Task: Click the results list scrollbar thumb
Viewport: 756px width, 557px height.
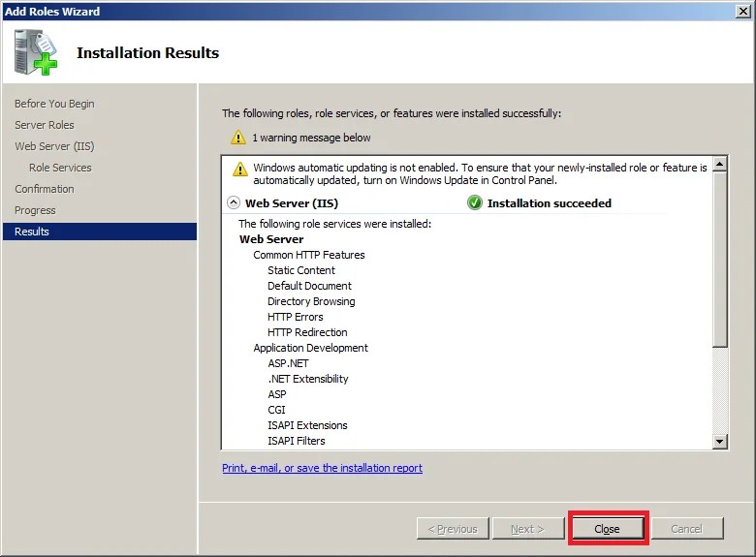Action: [720, 260]
